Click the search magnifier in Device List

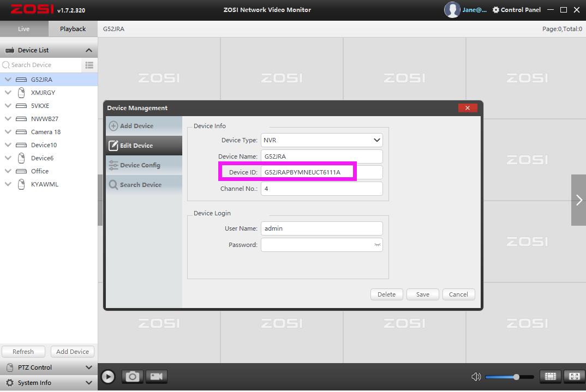6,65
